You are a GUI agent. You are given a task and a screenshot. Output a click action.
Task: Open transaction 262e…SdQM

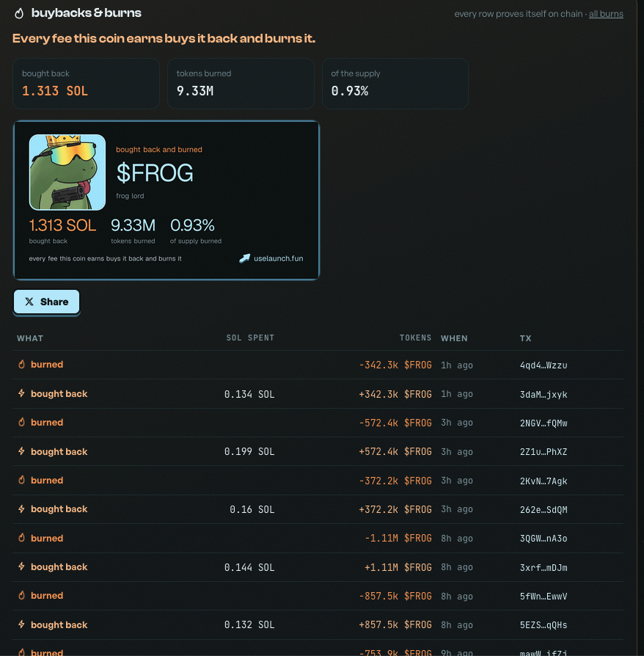pos(544,509)
